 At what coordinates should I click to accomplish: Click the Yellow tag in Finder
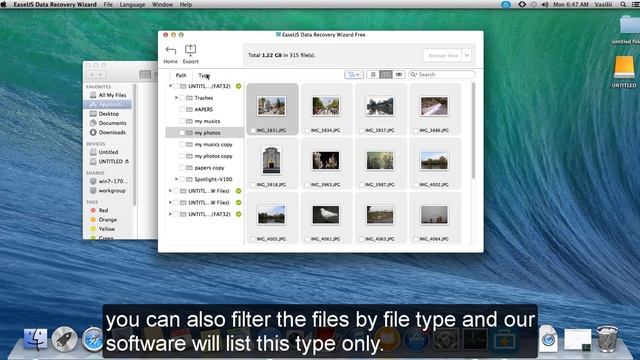tap(108, 229)
